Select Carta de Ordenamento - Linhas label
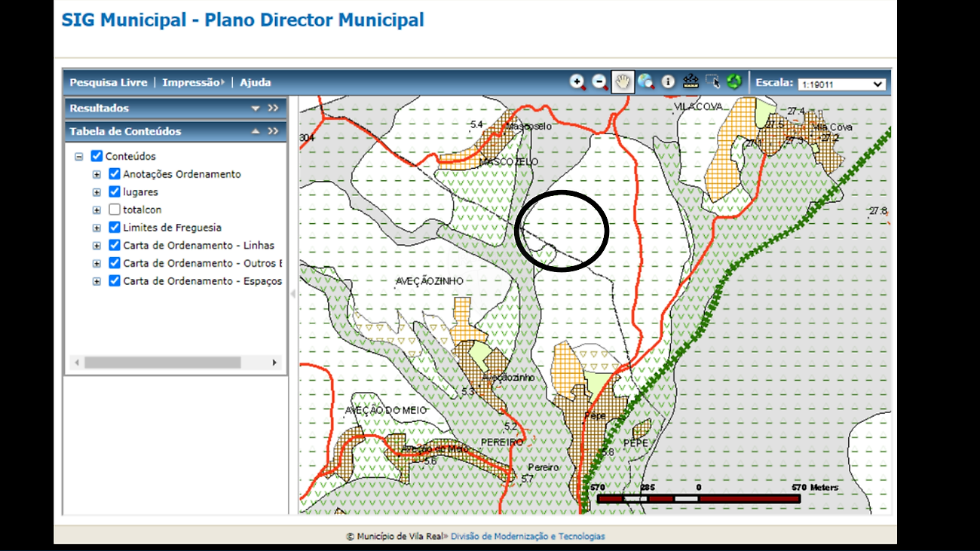This screenshot has width=980, height=551. (198, 245)
